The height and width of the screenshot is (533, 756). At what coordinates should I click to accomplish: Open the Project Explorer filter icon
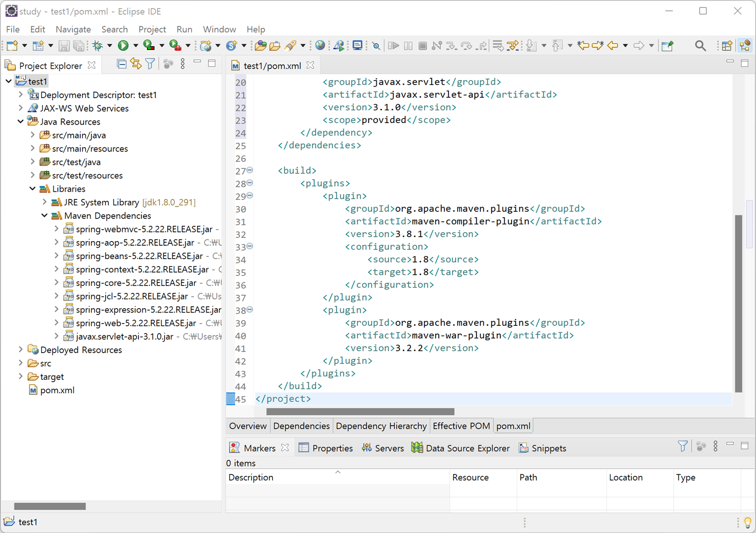pos(150,63)
